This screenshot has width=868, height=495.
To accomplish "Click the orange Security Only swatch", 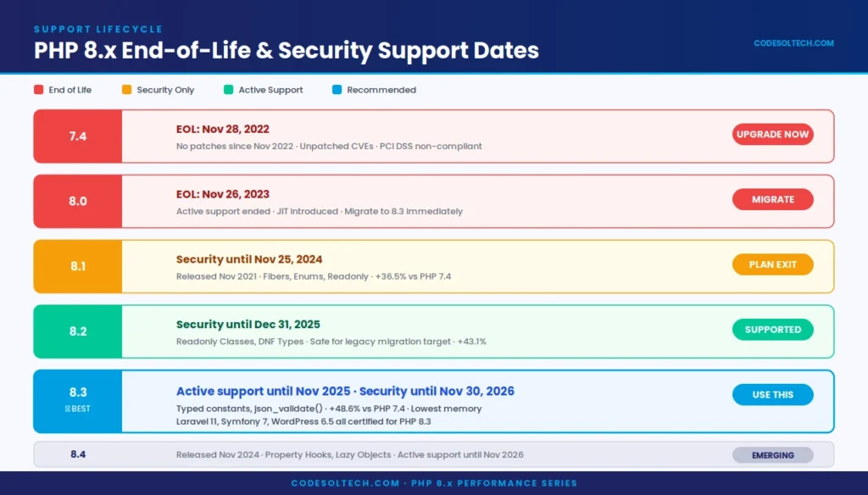I will click(127, 90).
